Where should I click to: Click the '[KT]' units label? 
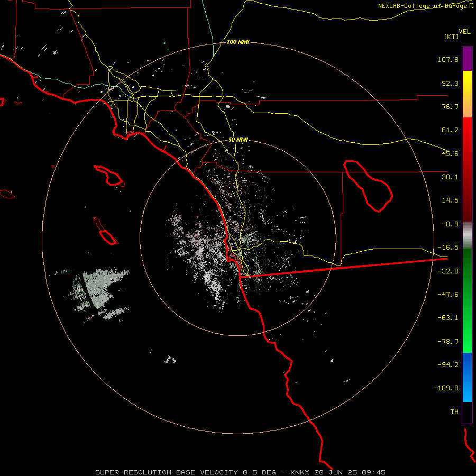pyautogui.click(x=452, y=36)
